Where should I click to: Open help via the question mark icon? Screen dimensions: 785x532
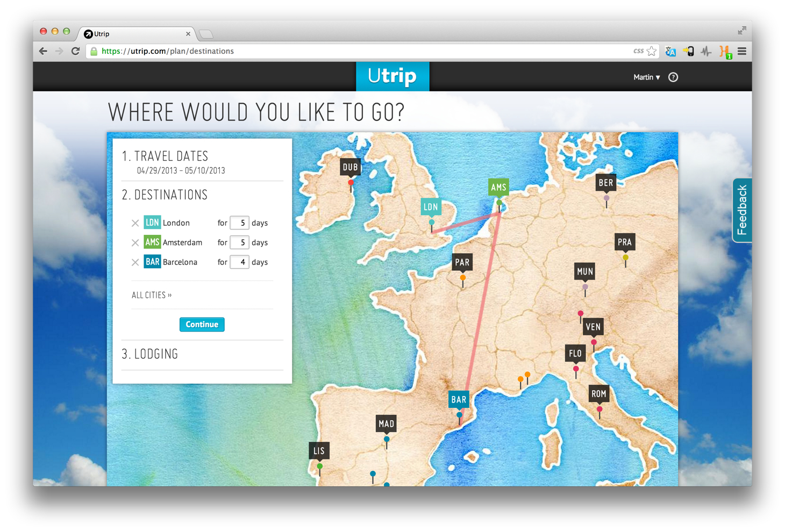673,77
